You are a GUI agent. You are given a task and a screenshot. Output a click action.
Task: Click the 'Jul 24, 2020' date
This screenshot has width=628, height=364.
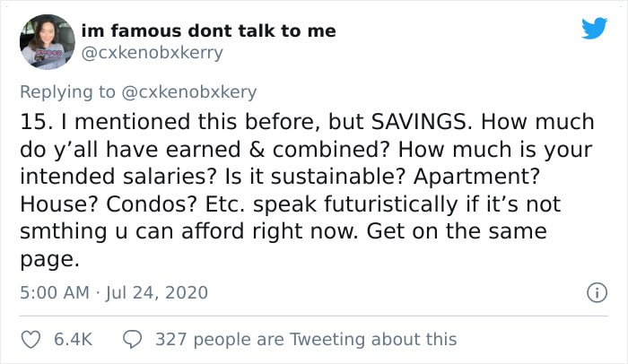[157, 292]
